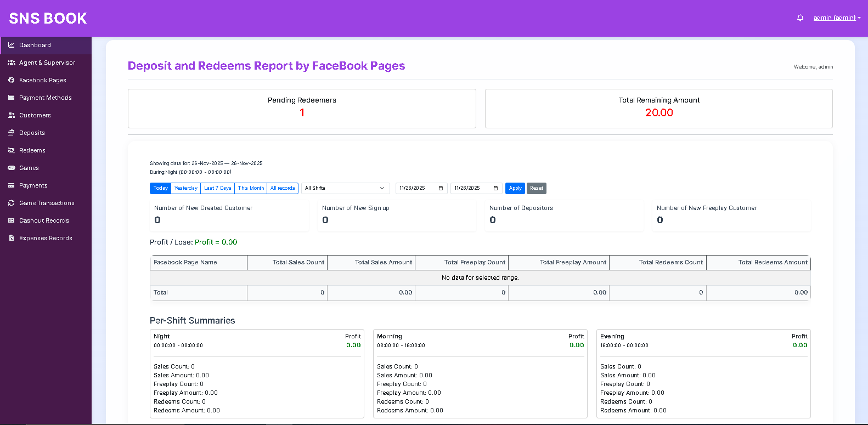
Task: Go to Customers in the sidebar
Action: (x=35, y=115)
